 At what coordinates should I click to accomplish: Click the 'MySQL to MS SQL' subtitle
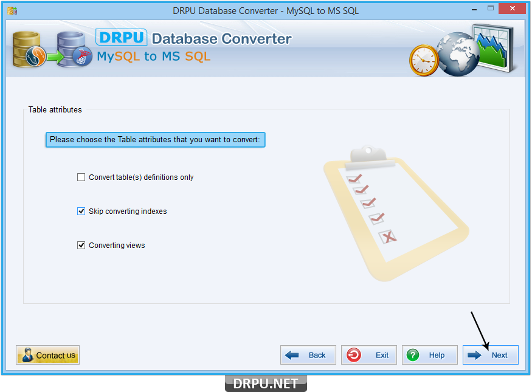154,57
